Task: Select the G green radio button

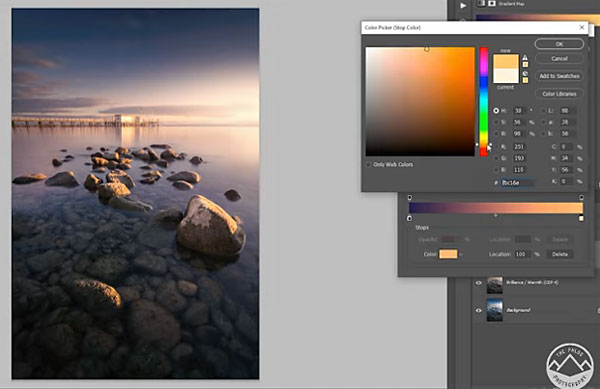Action: (496, 158)
